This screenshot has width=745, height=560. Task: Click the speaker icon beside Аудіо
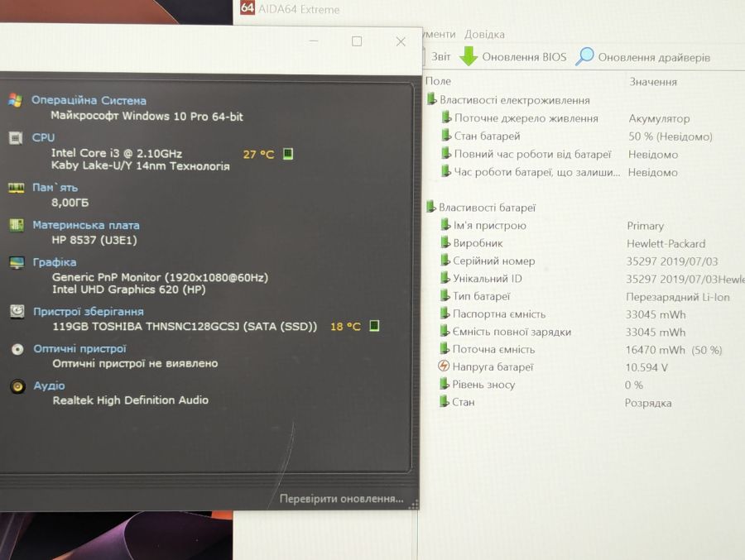[x=18, y=386]
